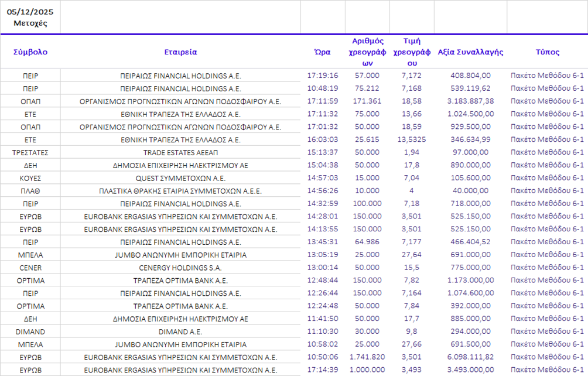Click the Τιμή χρεογράφου column header
588x376 pixels.
pyautogui.click(x=412, y=52)
